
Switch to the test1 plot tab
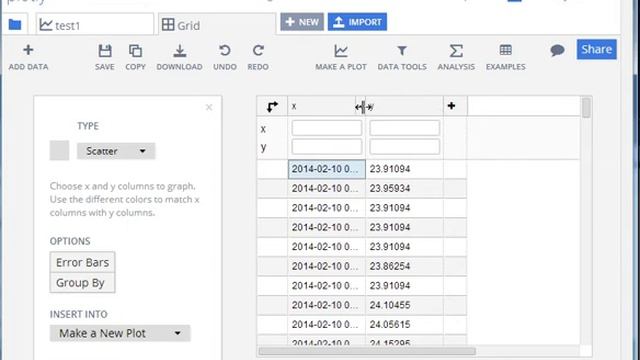95,25
